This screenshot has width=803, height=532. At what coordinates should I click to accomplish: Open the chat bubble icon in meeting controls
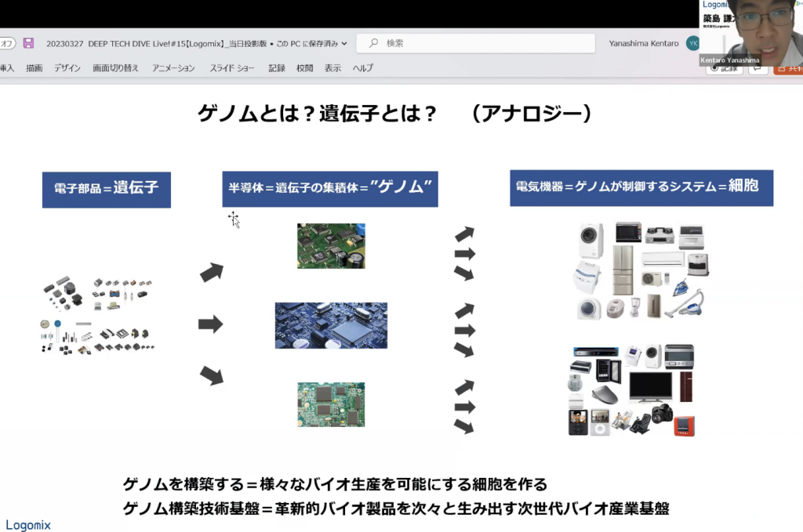pyautogui.click(x=757, y=69)
